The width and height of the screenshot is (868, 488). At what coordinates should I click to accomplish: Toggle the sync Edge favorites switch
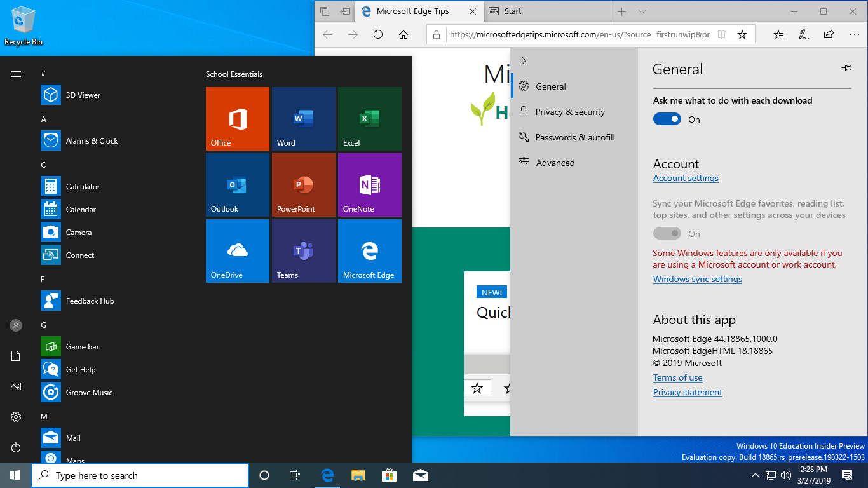(x=667, y=234)
